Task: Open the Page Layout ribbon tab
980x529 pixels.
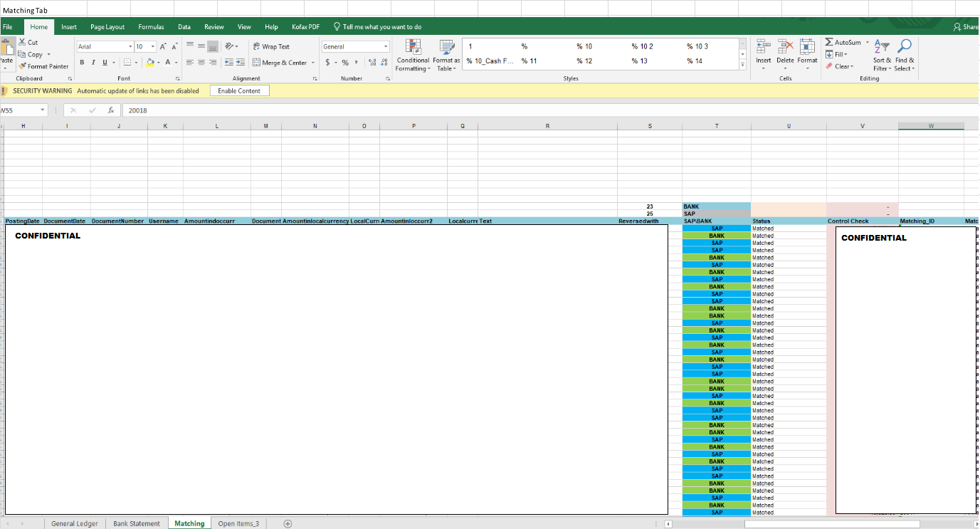Action: click(x=107, y=27)
